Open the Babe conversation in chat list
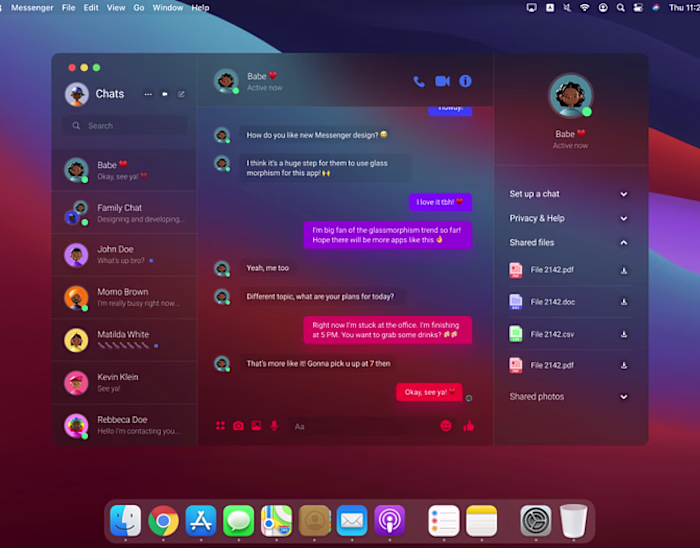This screenshot has height=548, width=700. pos(125,170)
